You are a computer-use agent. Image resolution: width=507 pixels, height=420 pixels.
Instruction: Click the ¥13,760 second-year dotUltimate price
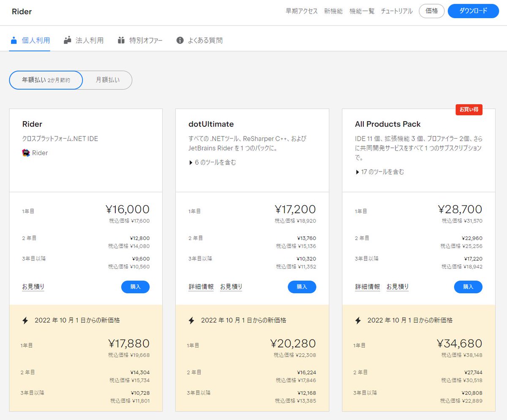pos(306,238)
